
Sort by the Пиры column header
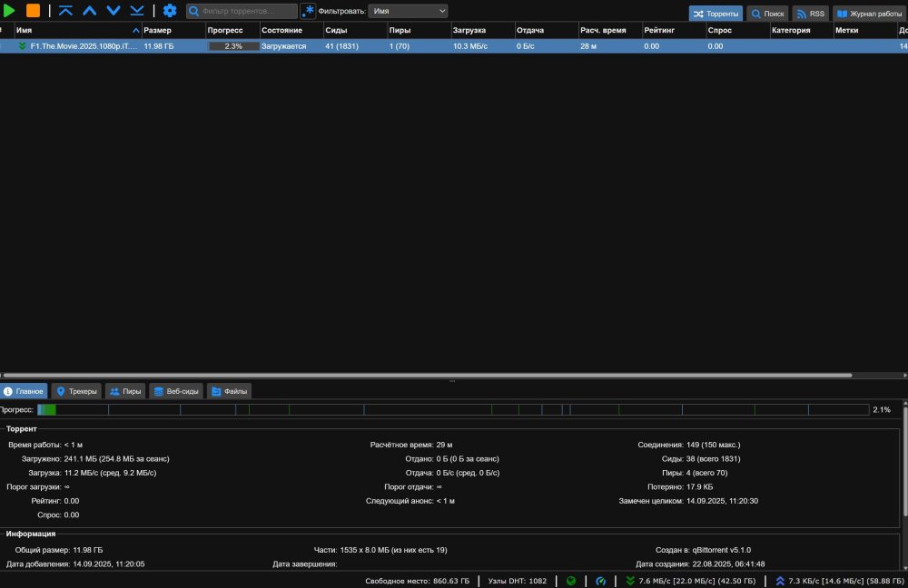click(x=419, y=30)
